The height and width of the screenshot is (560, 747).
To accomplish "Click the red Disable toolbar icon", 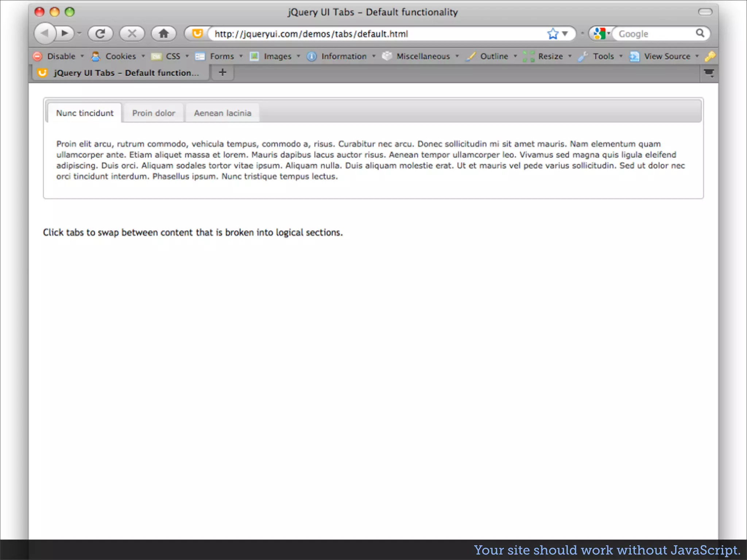I will pos(37,56).
